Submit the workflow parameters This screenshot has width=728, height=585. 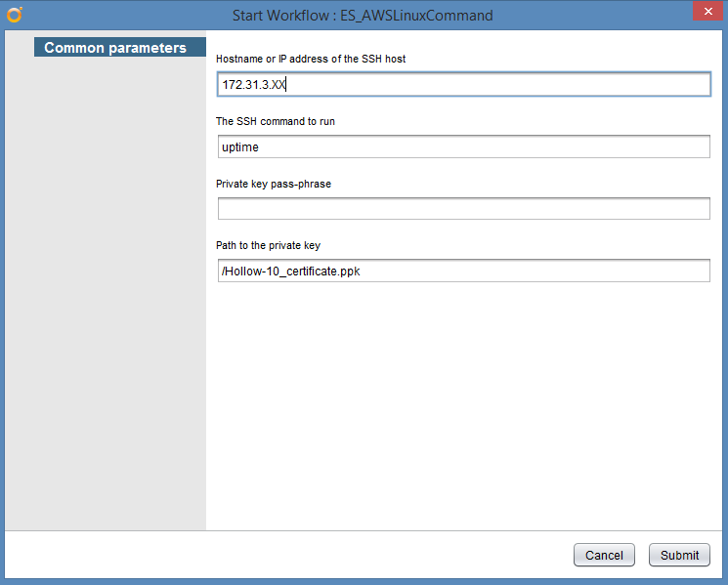679,555
